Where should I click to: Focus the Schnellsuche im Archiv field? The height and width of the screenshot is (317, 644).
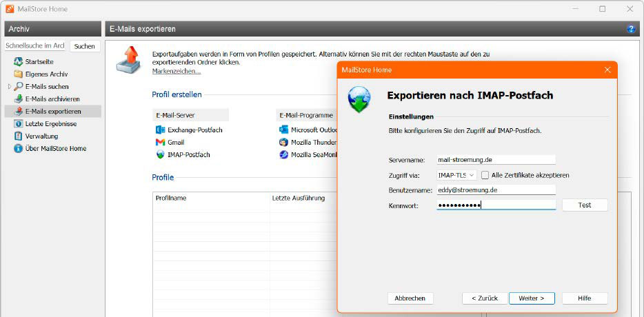(x=35, y=45)
